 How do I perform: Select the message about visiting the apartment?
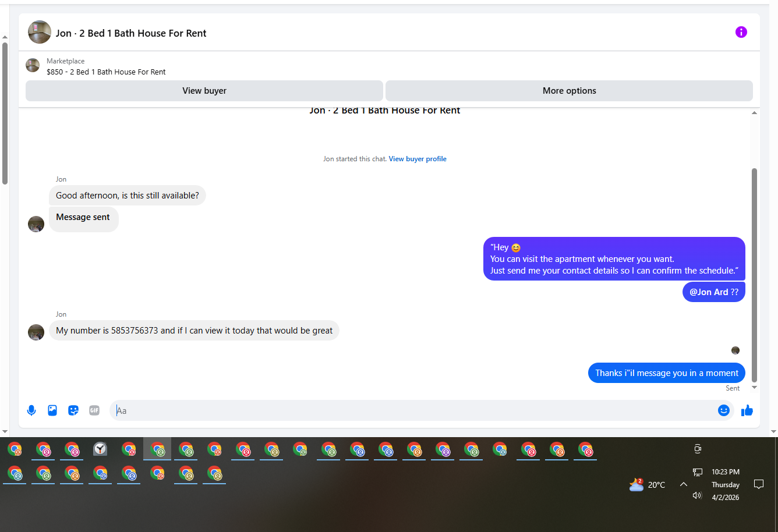tap(614, 259)
